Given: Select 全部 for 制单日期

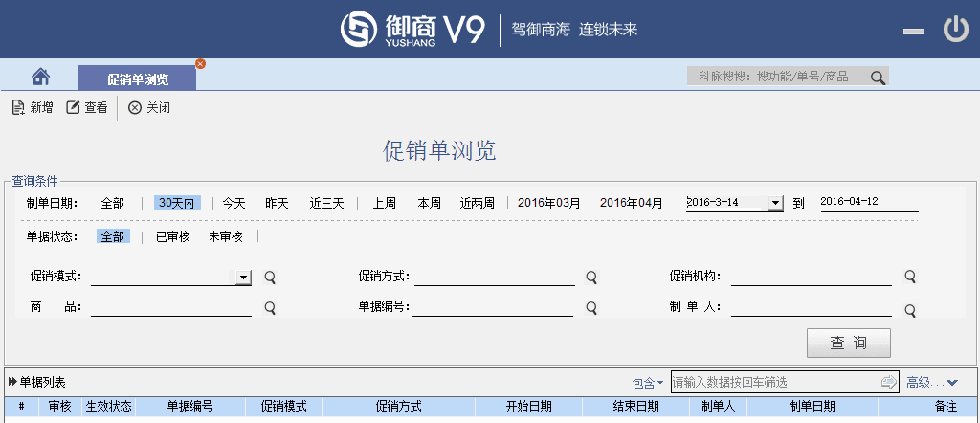Looking at the screenshot, I should pos(113,203).
